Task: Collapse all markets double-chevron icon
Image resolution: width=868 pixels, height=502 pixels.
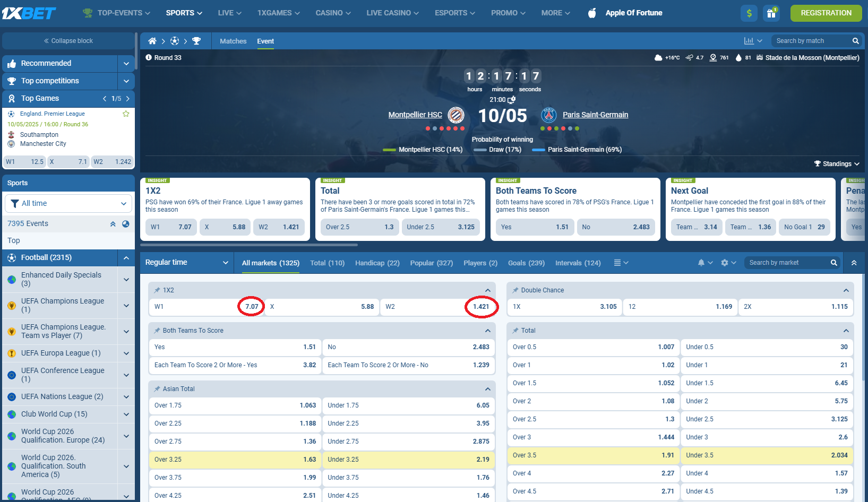Action: [x=854, y=263]
